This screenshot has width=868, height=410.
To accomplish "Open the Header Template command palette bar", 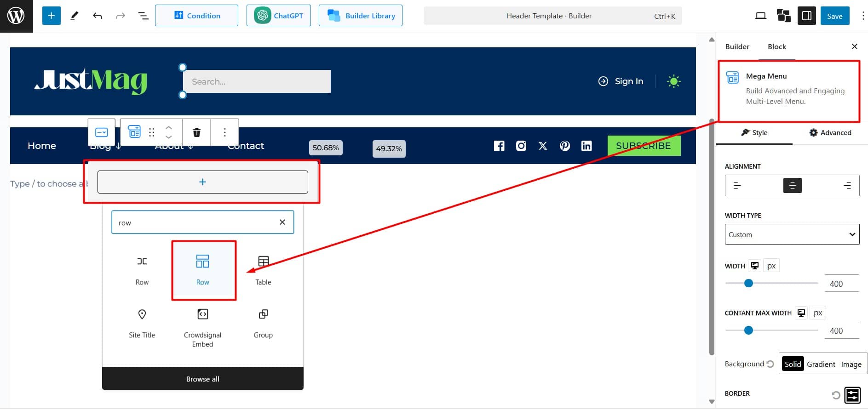I will tap(552, 16).
